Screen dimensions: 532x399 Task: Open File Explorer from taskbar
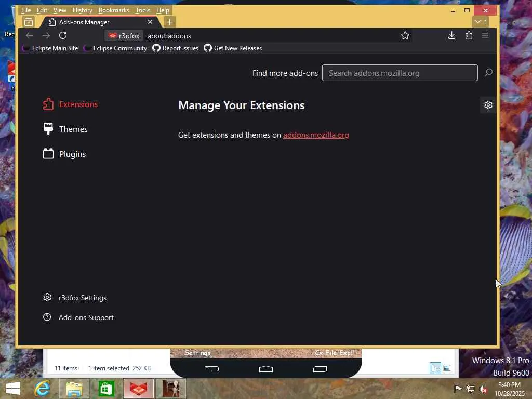coord(74,389)
